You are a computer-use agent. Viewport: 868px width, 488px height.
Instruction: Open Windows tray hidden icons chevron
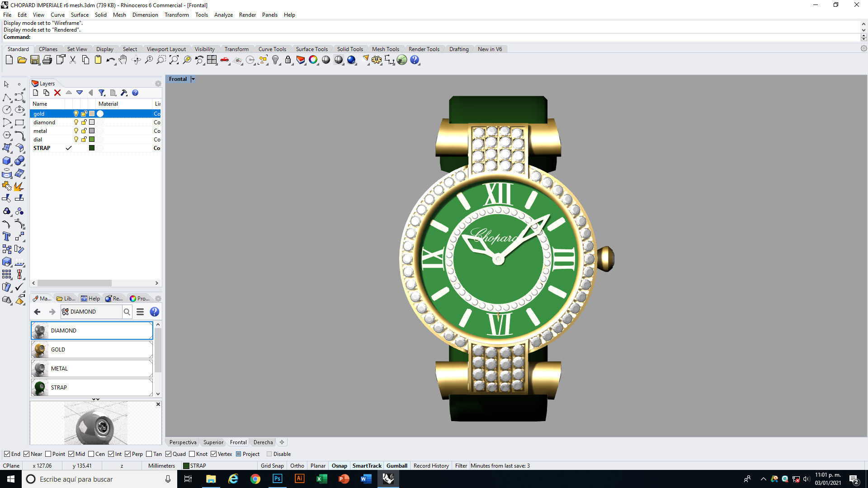764,479
